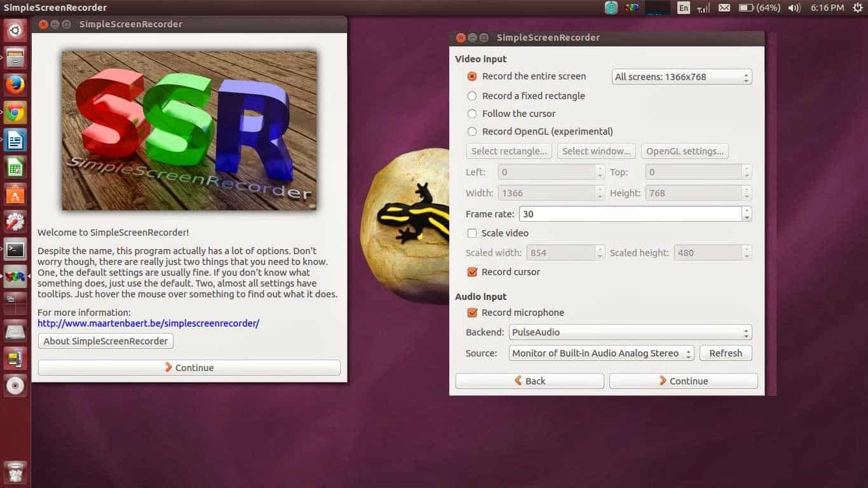Image resolution: width=868 pixels, height=488 pixels.
Task: Click the 6:16 PM clock
Action: 827,8
